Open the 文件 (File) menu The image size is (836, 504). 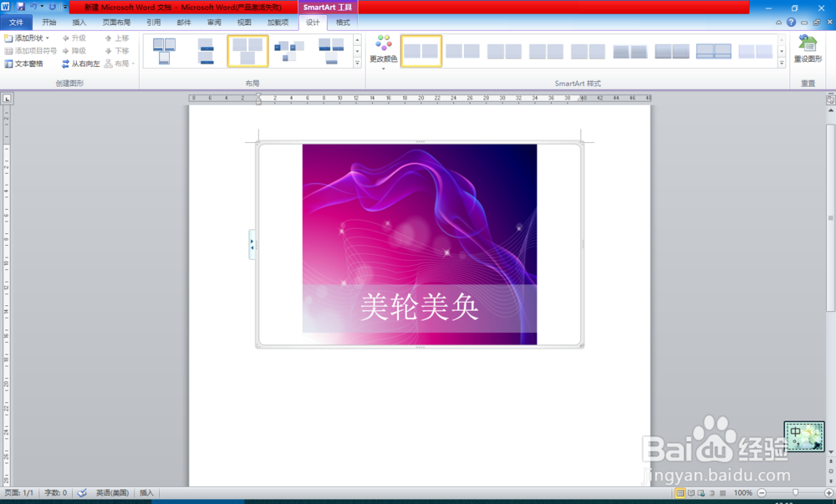(16, 22)
